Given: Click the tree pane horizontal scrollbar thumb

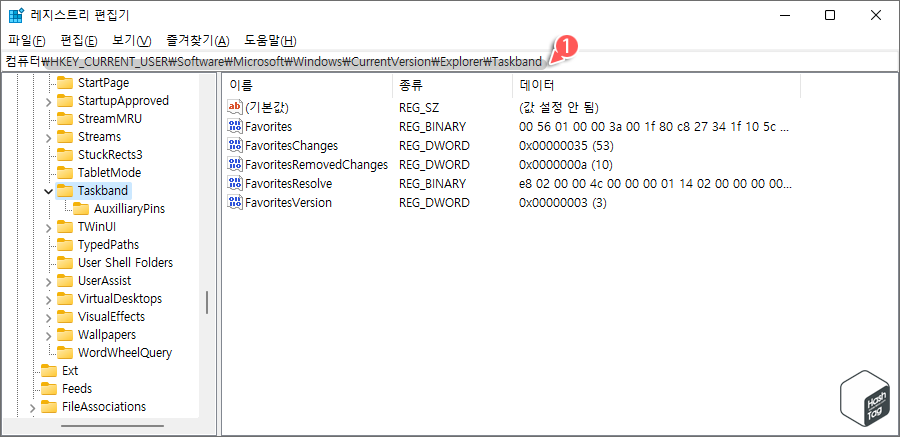Looking at the screenshot, I should 112,426.
